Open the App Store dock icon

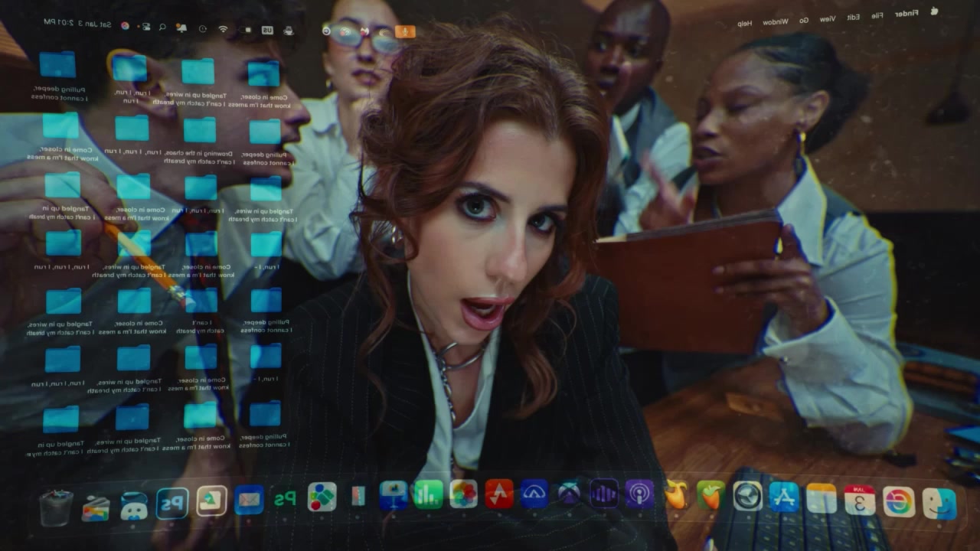point(784,497)
